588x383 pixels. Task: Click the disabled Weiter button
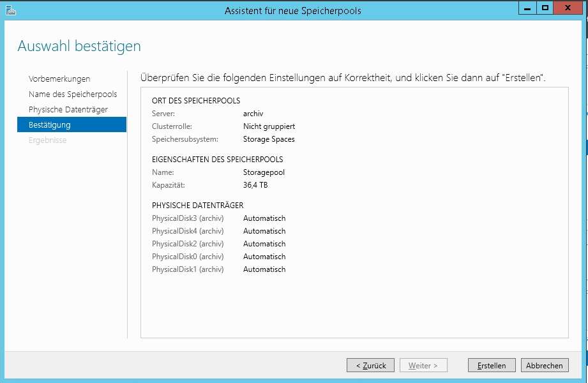pos(423,365)
